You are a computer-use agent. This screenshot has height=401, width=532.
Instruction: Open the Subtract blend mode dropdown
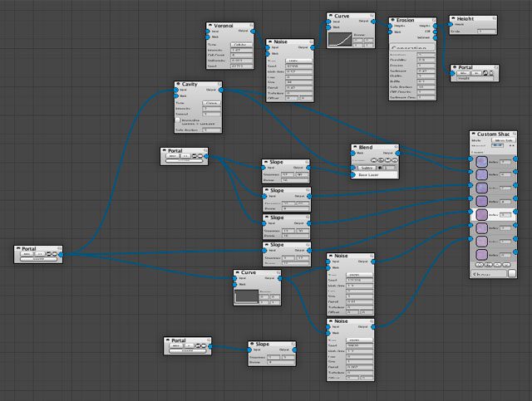(367, 168)
